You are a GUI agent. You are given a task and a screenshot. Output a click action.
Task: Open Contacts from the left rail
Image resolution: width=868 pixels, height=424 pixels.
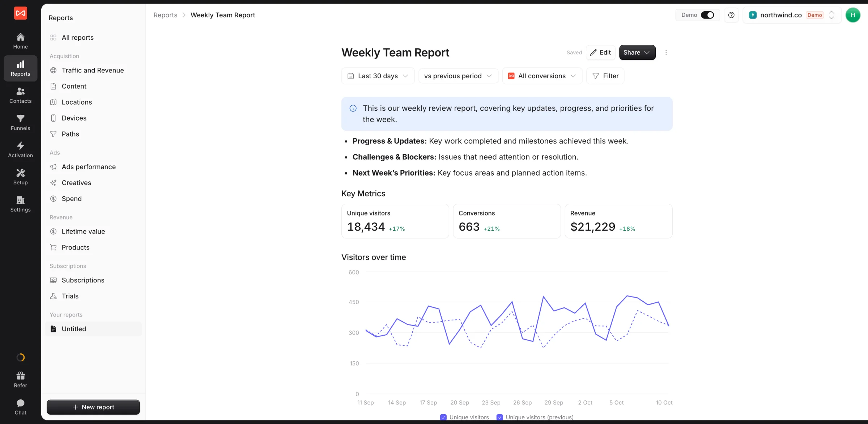coord(21,95)
